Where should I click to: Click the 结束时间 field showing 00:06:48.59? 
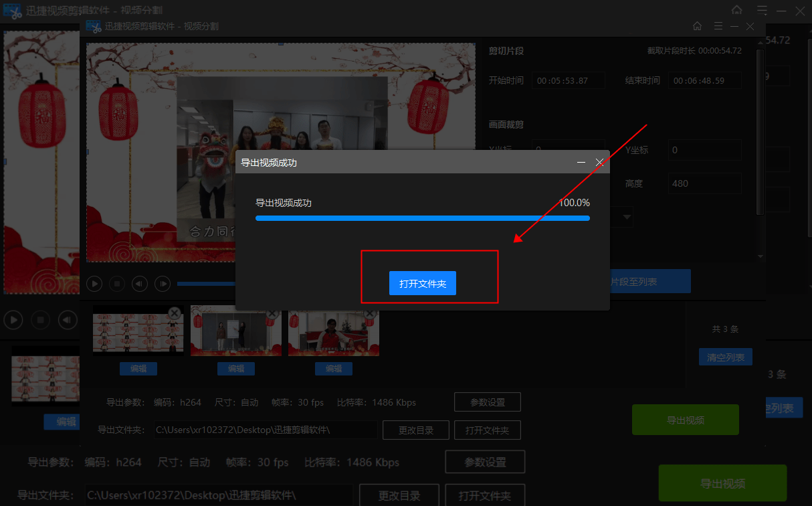click(x=705, y=80)
